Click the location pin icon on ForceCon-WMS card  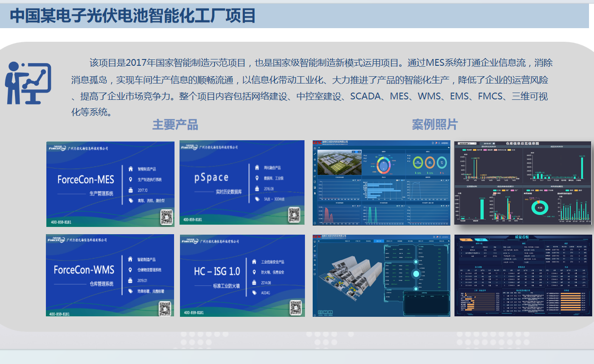coord(131,270)
